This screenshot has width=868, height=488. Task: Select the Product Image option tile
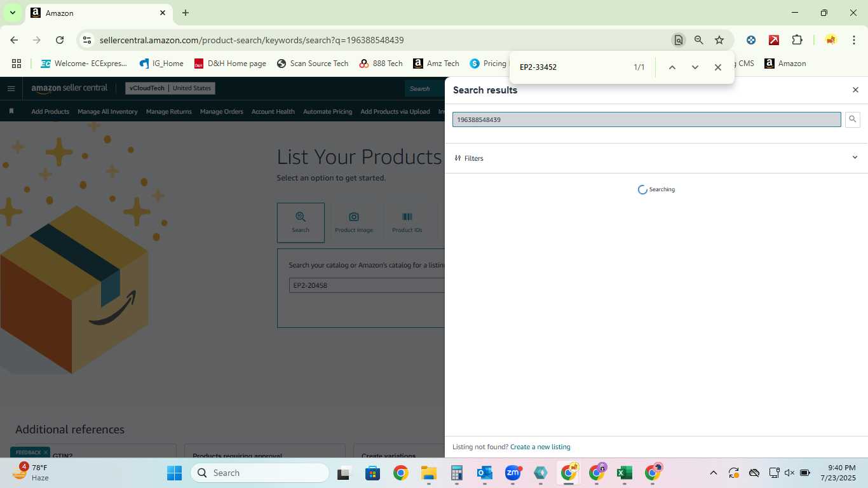354,222
